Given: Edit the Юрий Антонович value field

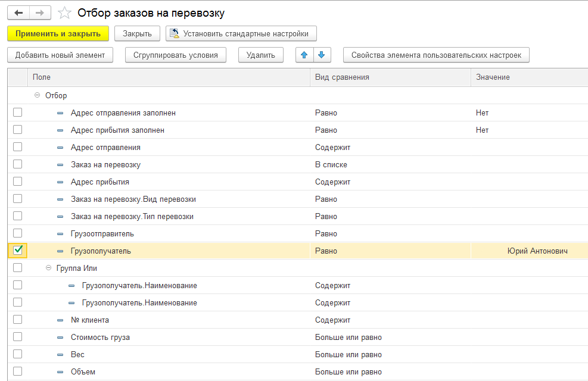Looking at the screenshot, I should [x=529, y=251].
